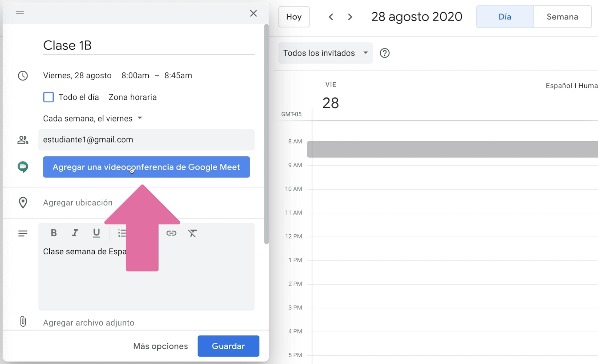Open the help icon next to Todos los invitados
The image size is (598, 364).
pyautogui.click(x=384, y=53)
